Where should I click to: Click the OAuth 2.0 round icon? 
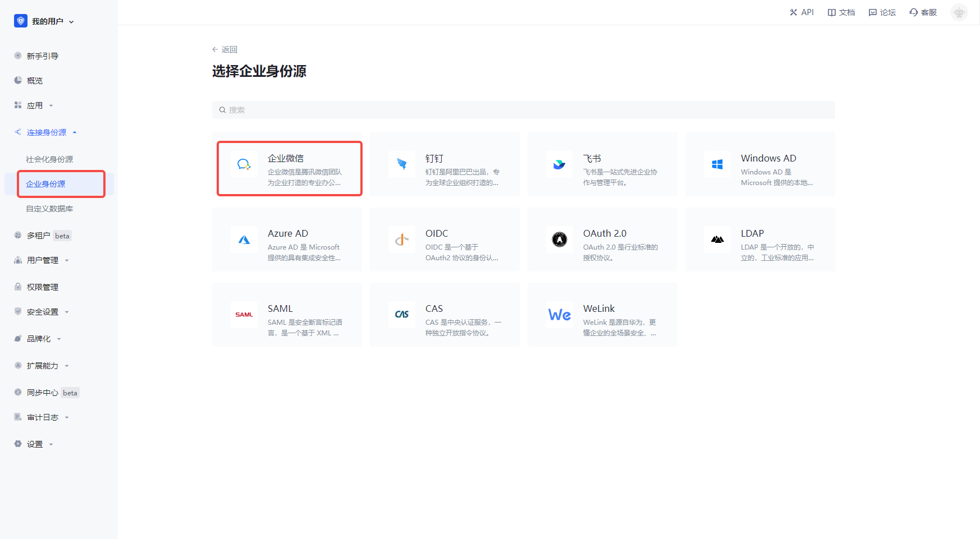560,239
